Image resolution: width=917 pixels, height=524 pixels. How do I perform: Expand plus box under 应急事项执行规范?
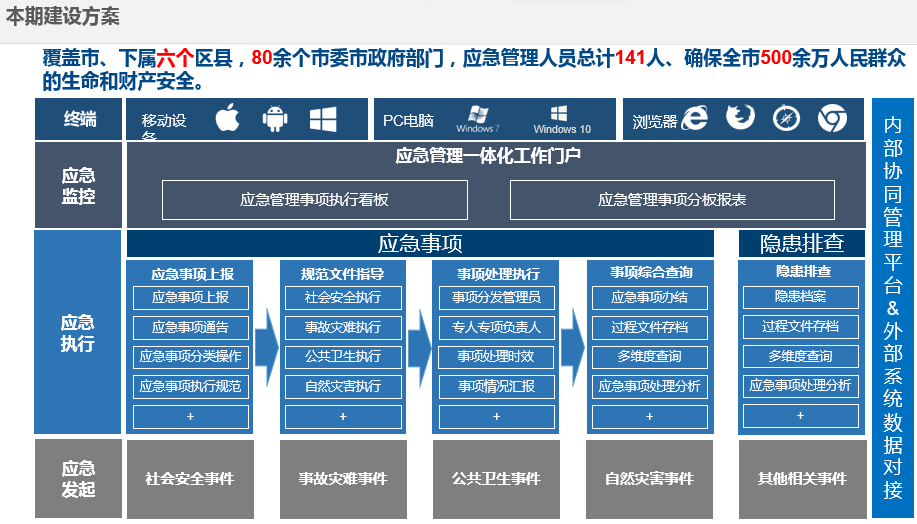tap(191, 417)
